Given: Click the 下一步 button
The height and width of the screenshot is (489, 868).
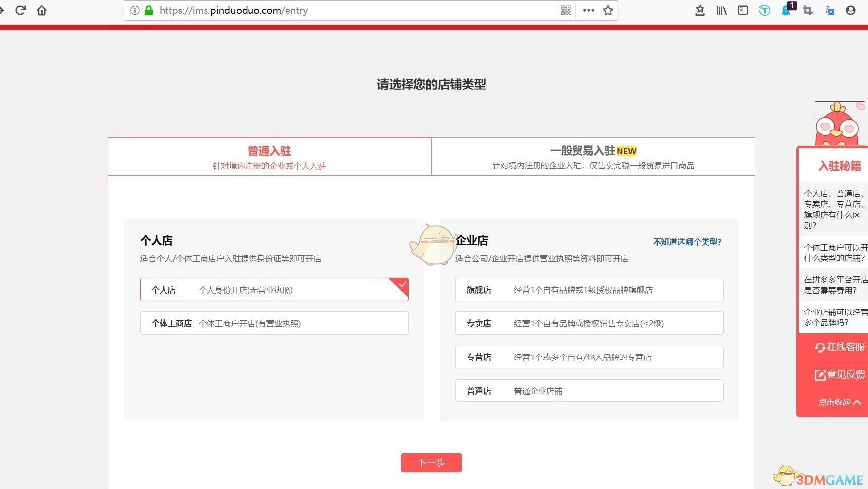Looking at the screenshot, I should 431,463.
